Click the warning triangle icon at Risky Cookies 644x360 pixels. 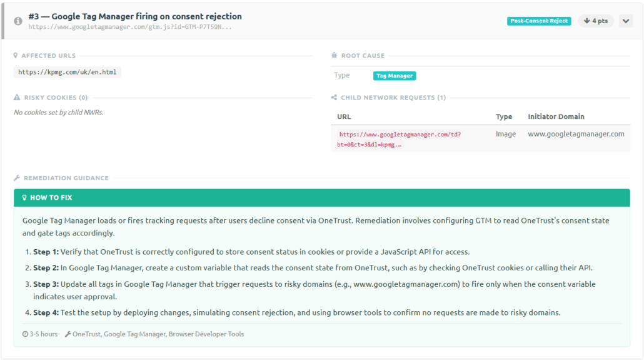[17, 98]
